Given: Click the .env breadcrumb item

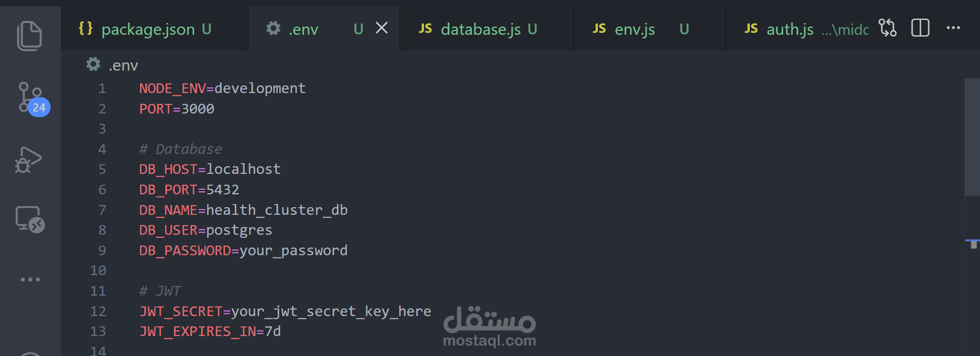Looking at the screenshot, I should tap(123, 65).
